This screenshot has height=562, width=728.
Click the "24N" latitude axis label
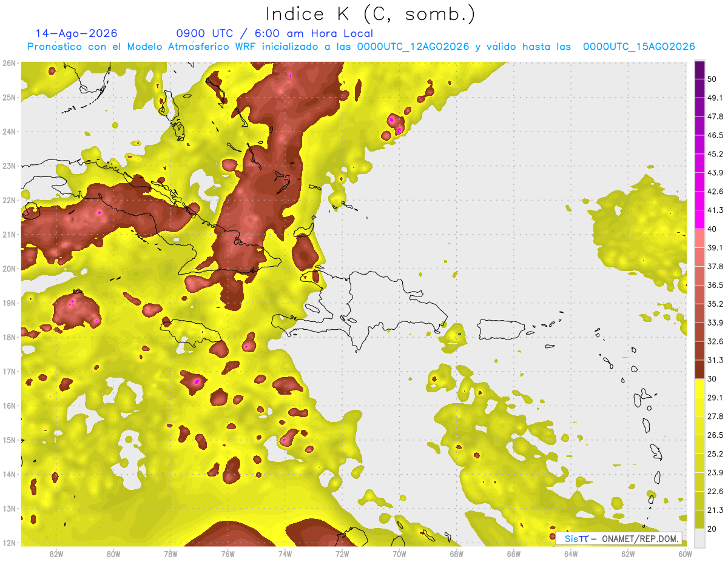click(x=9, y=132)
